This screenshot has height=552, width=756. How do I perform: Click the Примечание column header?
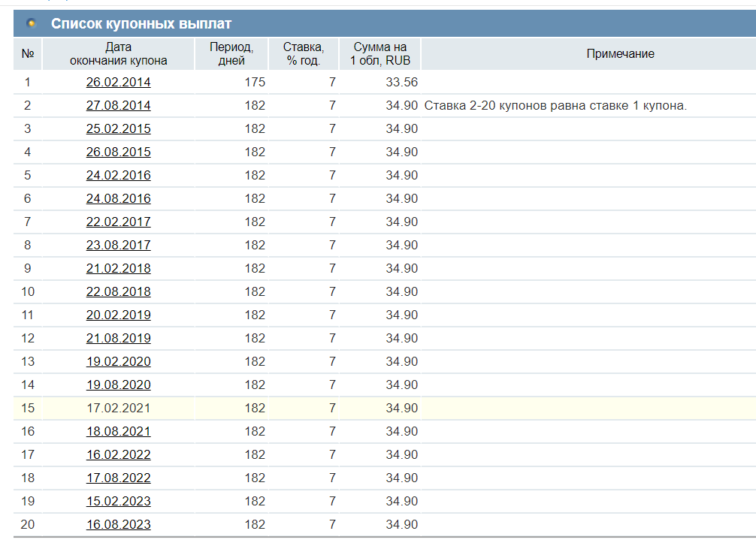click(620, 53)
